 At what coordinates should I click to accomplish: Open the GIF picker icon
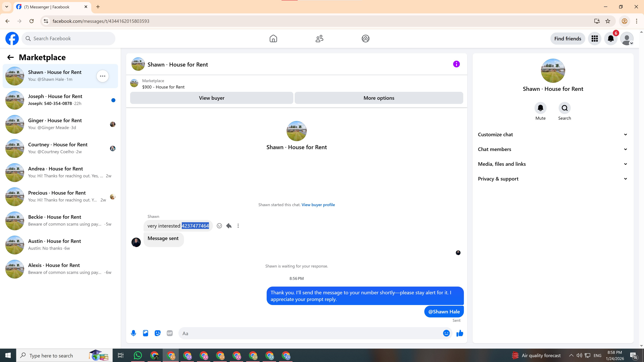pyautogui.click(x=170, y=333)
